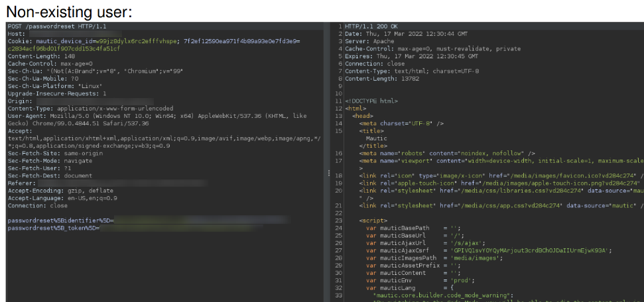Viewport: 644px width, 302px height.
Task: Select the "<!DOCTYPE html>" line
Action: coord(371,101)
